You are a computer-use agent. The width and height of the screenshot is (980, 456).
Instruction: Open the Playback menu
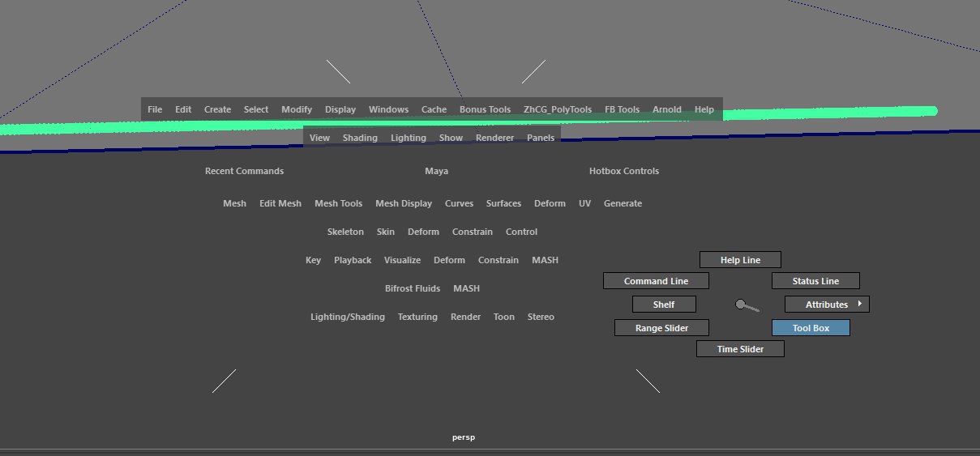coord(353,260)
